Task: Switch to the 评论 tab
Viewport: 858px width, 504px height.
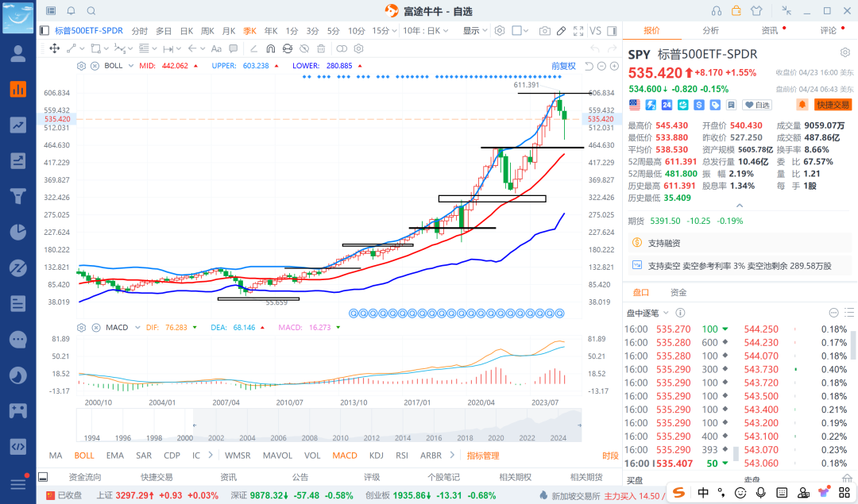Action: click(829, 31)
